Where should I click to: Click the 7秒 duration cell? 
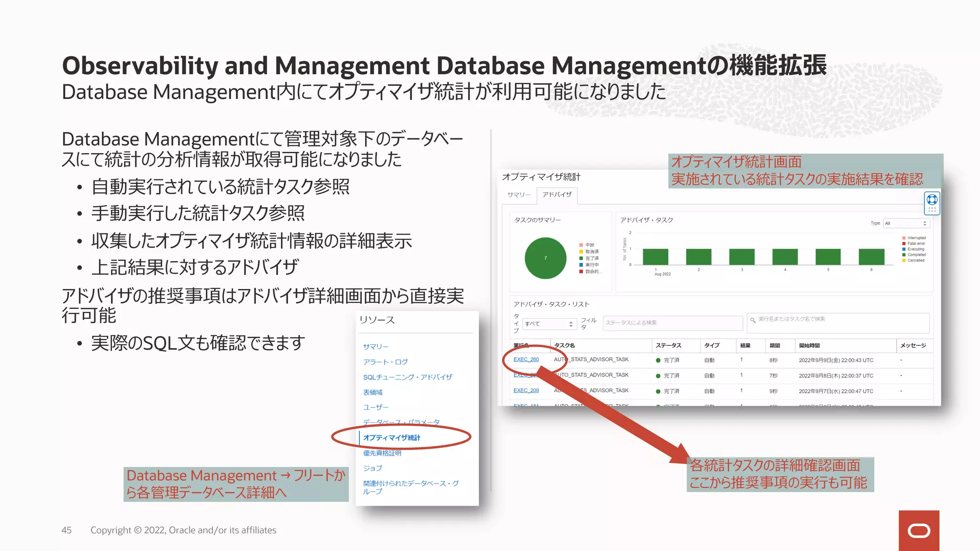[773, 375]
